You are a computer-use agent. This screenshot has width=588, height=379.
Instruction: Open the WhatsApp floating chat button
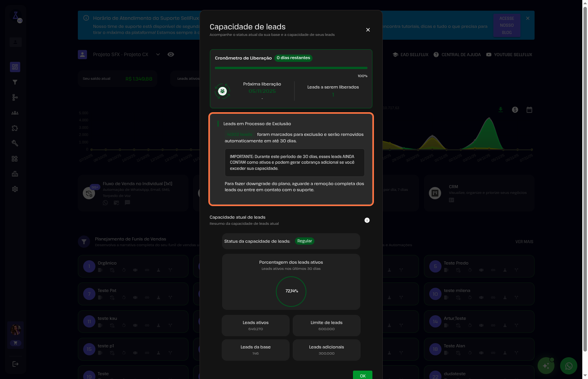click(x=569, y=366)
